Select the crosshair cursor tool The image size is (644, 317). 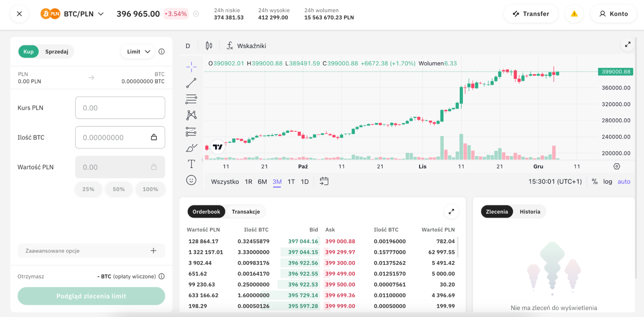point(191,67)
